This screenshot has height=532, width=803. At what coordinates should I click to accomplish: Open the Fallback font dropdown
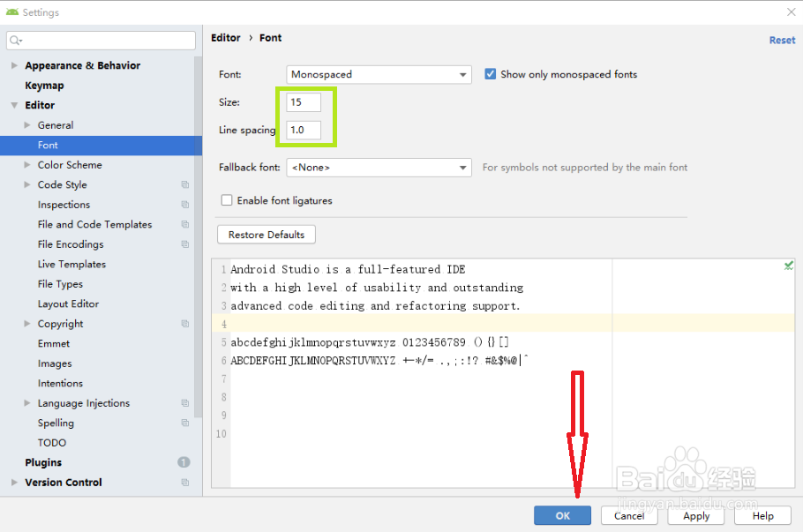pos(379,167)
